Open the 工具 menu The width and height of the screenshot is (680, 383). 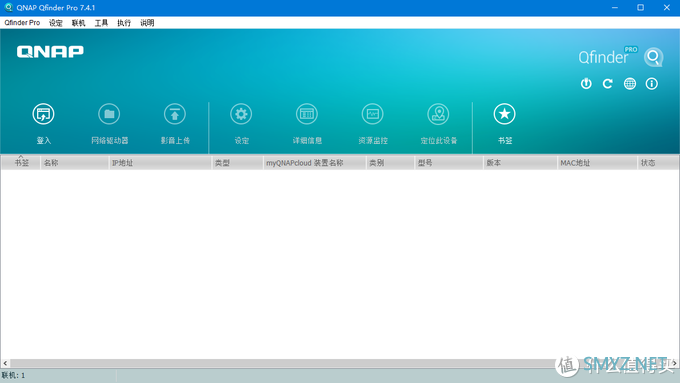(101, 23)
